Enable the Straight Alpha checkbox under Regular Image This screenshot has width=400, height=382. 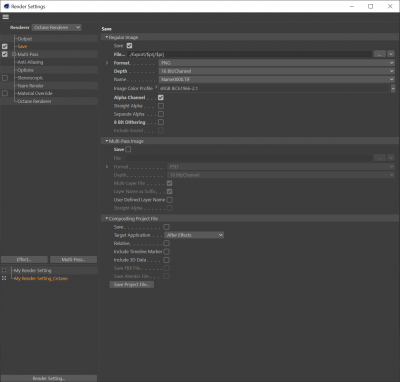coord(161,106)
